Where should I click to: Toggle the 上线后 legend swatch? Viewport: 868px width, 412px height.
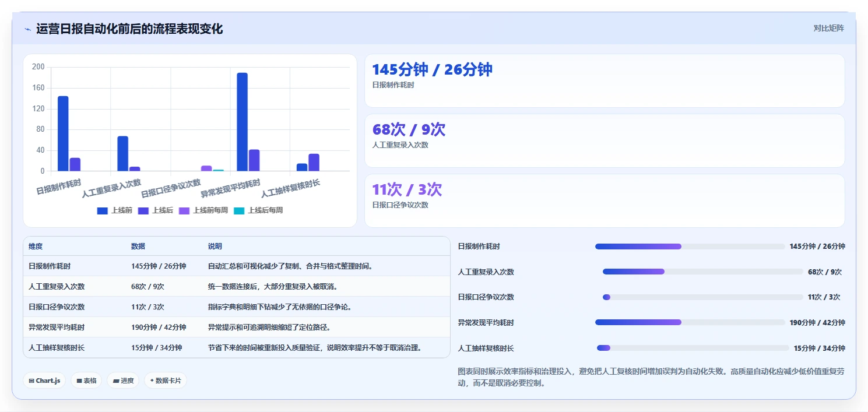tap(143, 210)
